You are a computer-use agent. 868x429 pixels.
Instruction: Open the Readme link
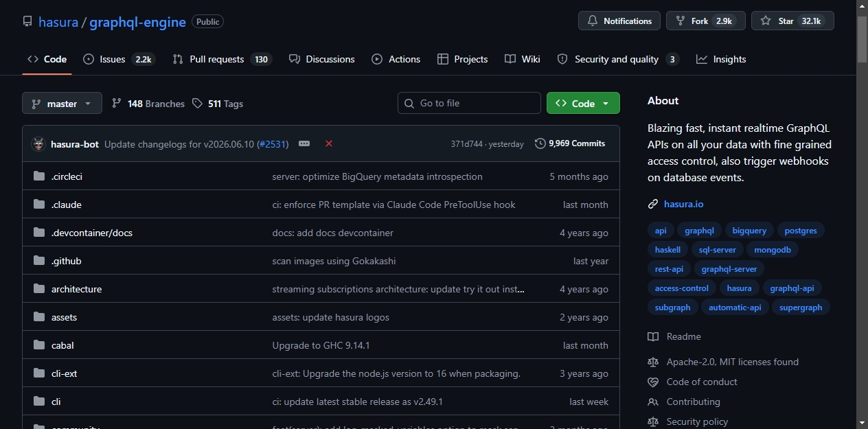coord(674,336)
